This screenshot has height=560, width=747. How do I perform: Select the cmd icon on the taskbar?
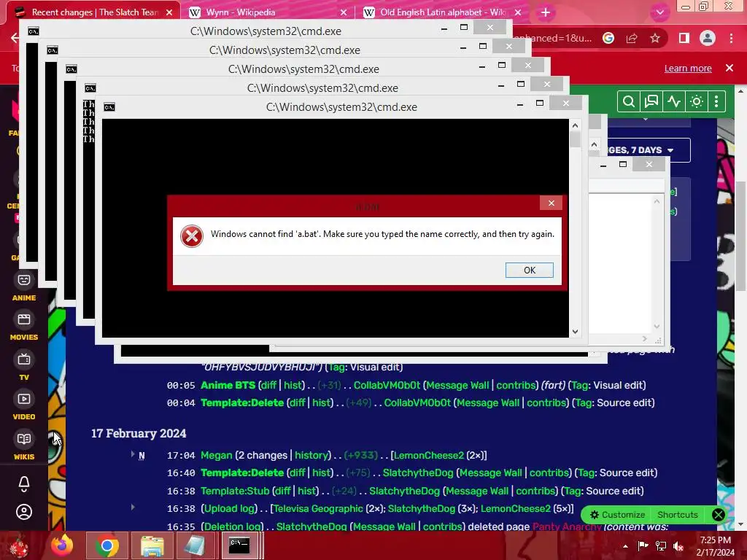coord(239,545)
